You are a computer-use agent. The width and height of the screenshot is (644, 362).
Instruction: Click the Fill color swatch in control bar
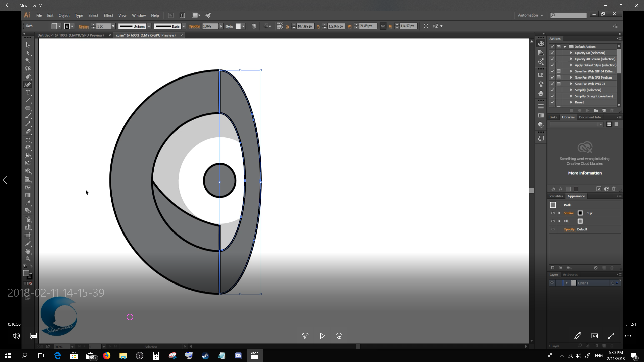pos(54,26)
